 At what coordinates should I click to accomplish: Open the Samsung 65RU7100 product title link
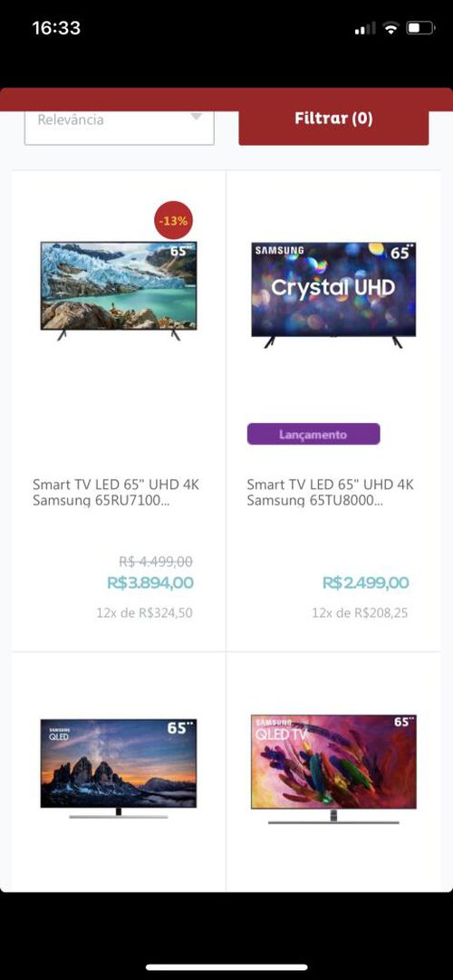[x=116, y=493]
